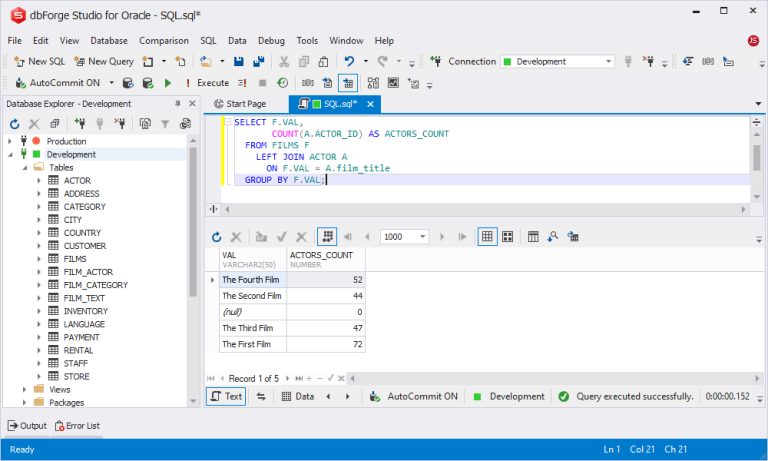Select the CUSTOMER table in tree
Screen dimensions: 768x461
coord(85,246)
